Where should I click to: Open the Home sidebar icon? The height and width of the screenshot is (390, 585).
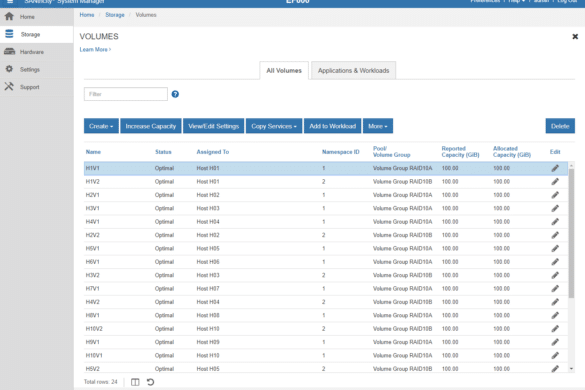9,16
